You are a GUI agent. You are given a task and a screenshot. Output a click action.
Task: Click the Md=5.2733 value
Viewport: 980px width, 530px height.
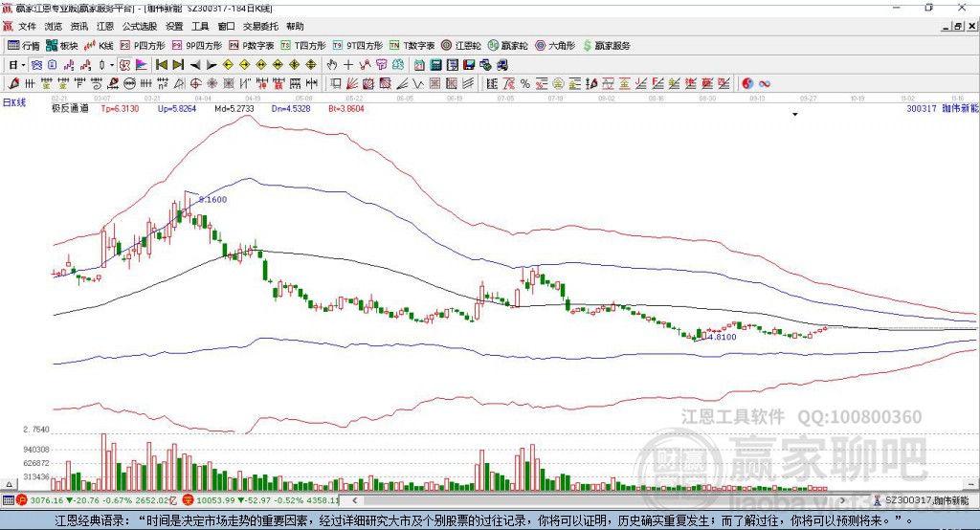point(234,108)
